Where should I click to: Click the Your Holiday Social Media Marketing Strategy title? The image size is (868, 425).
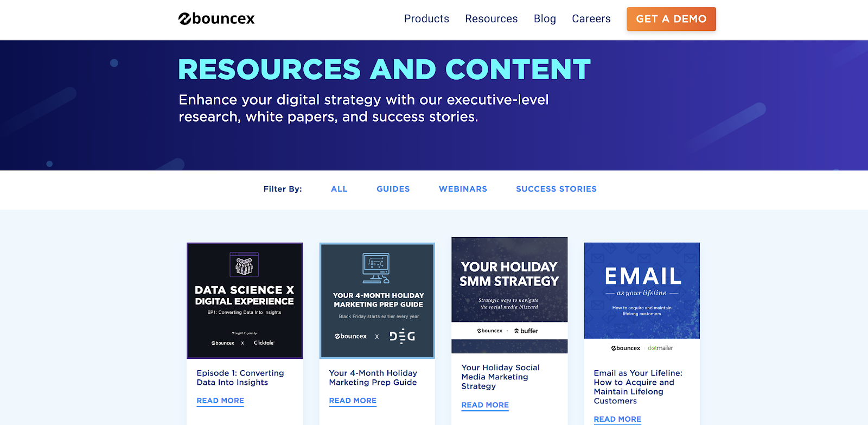point(500,377)
